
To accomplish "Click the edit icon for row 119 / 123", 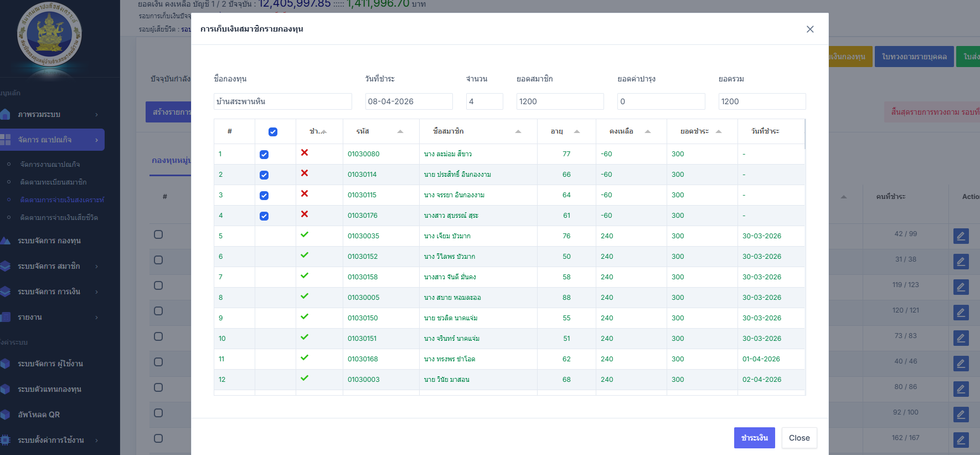I will click(961, 287).
